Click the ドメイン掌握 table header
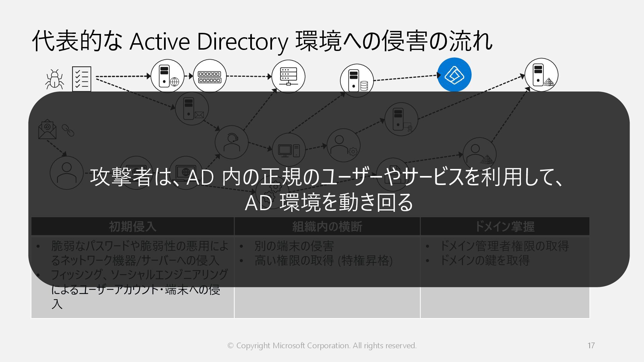Viewport: 644px width, 362px height. click(x=504, y=227)
